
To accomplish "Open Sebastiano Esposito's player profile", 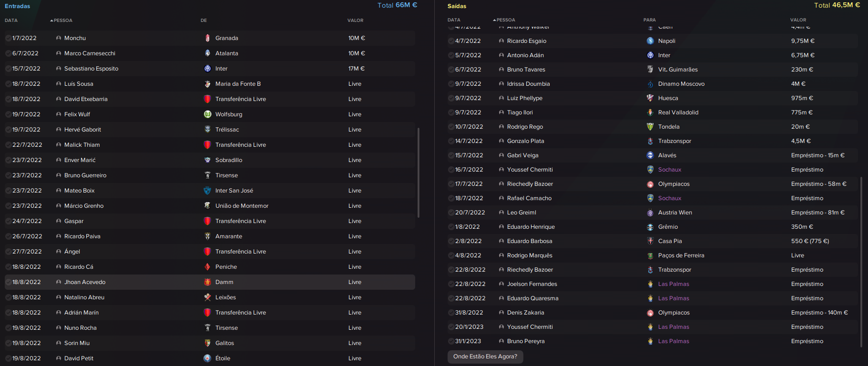I will [x=92, y=69].
